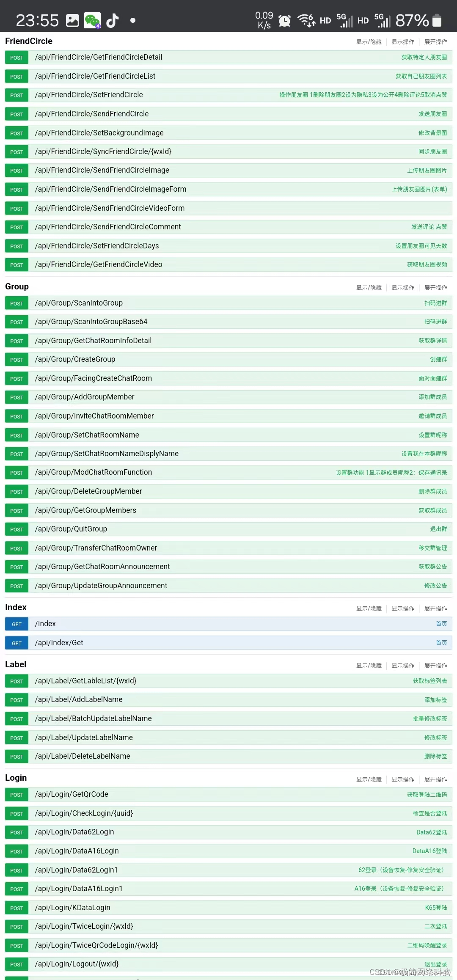Toggle 显示/隐藏 for FriendCircle section
The image size is (457, 980).
369,42
